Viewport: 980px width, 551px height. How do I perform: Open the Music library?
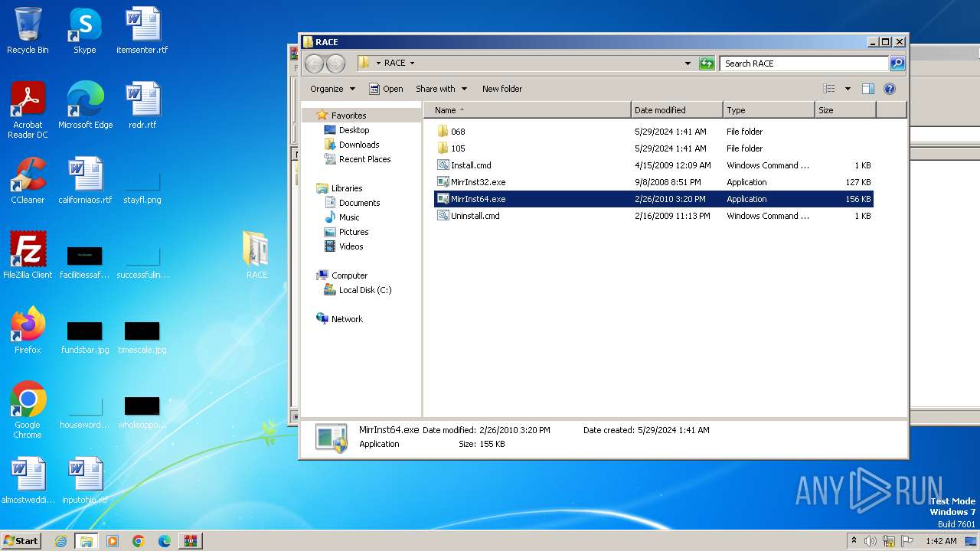[349, 217]
